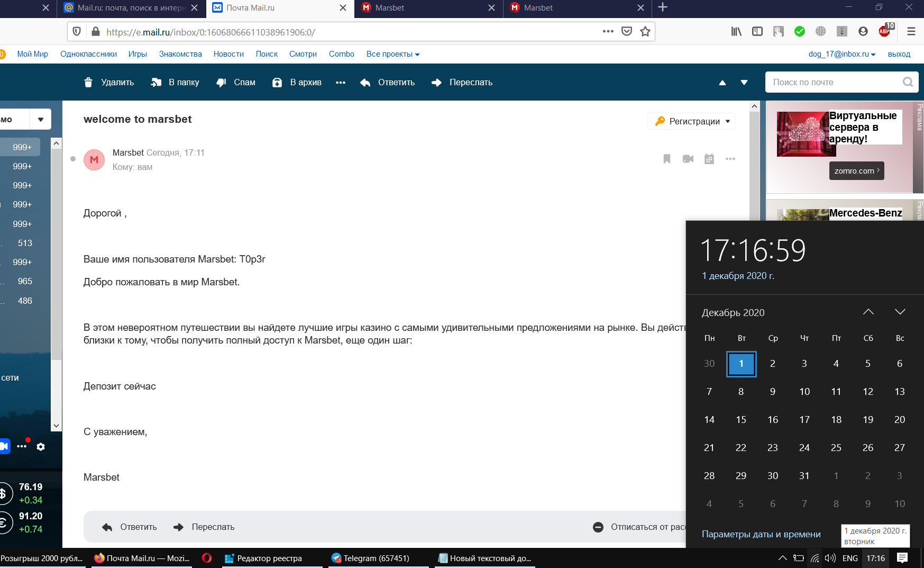
Task: Open the page actions ellipsis in the address bar
Action: point(608,31)
